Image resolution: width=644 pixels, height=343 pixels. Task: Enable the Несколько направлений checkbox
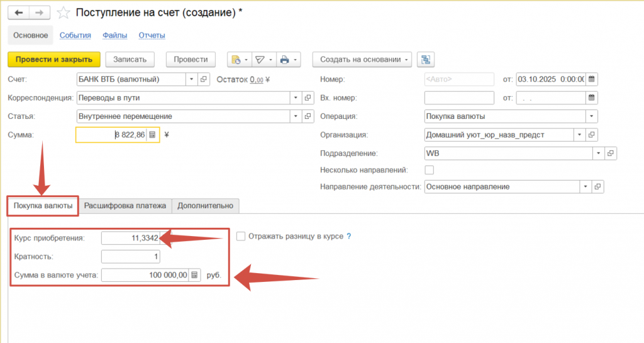[x=430, y=170]
